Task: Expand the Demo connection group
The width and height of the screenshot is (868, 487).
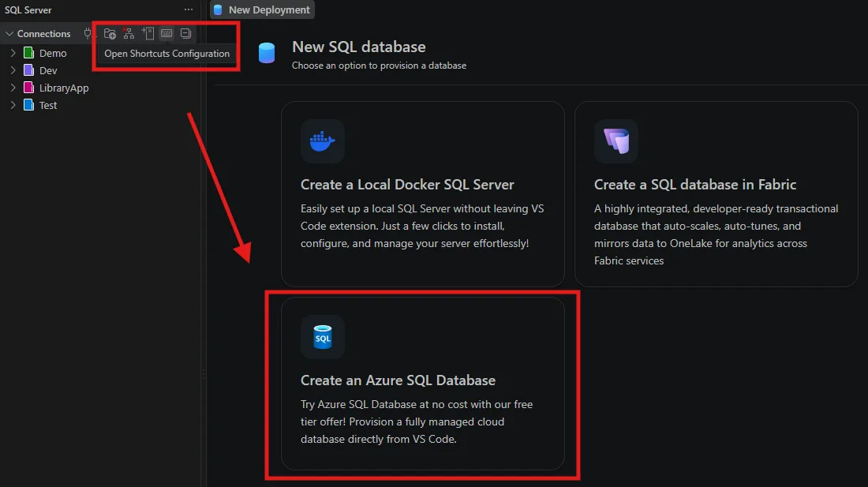Action: coord(13,53)
